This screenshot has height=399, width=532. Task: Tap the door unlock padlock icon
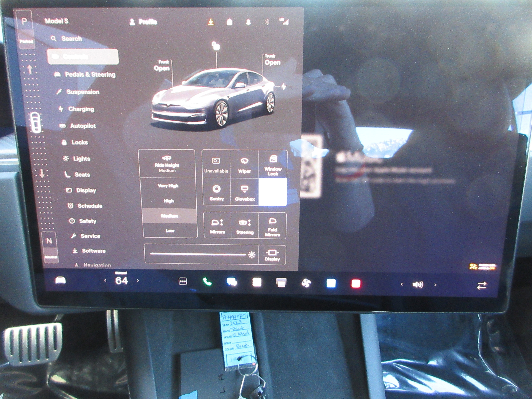(216, 45)
